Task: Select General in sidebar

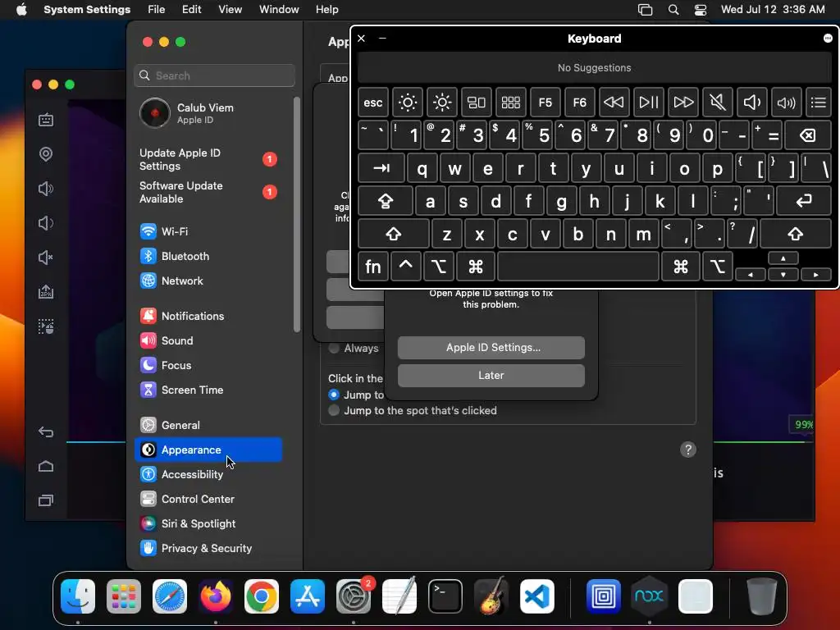Action: pyautogui.click(x=208, y=426)
